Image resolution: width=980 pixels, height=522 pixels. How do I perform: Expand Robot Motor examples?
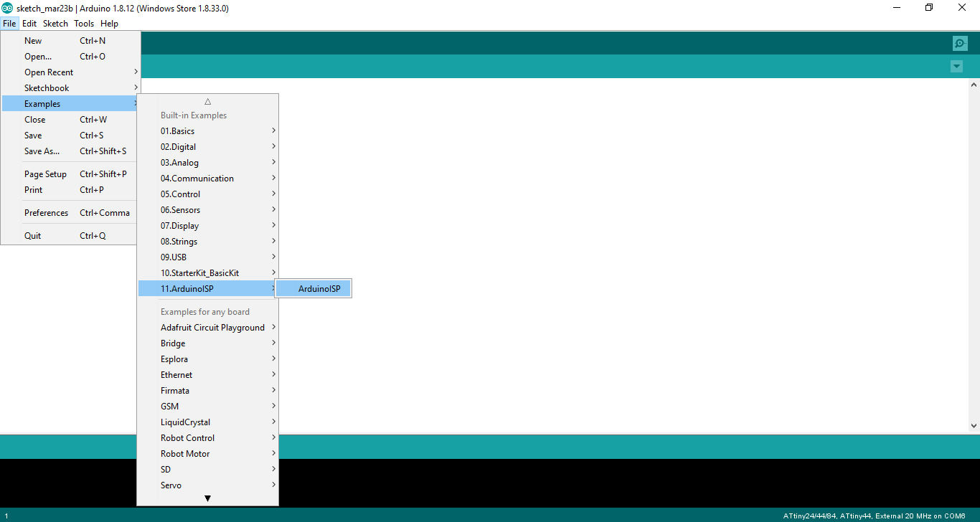[208, 454]
